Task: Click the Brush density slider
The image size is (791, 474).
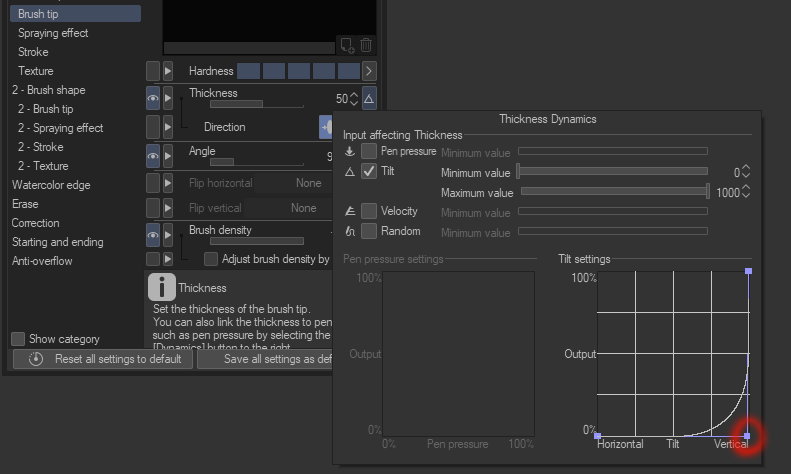Action: click(257, 241)
